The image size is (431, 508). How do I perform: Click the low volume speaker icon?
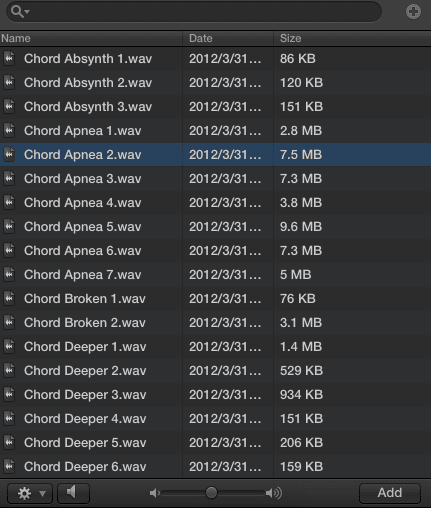pos(154,493)
